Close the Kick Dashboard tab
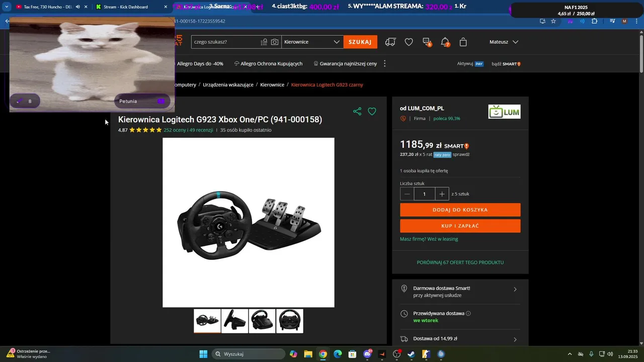The width and height of the screenshot is (644, 362). (166, 7)
